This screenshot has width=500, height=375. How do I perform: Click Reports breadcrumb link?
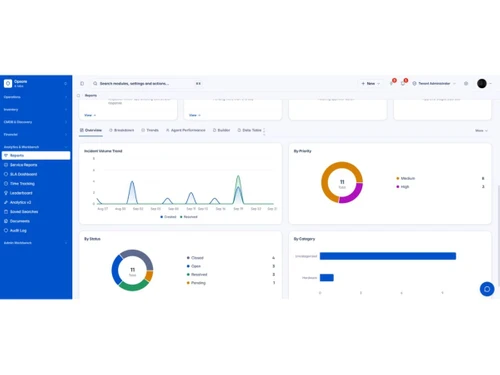[x=91, y=96]
